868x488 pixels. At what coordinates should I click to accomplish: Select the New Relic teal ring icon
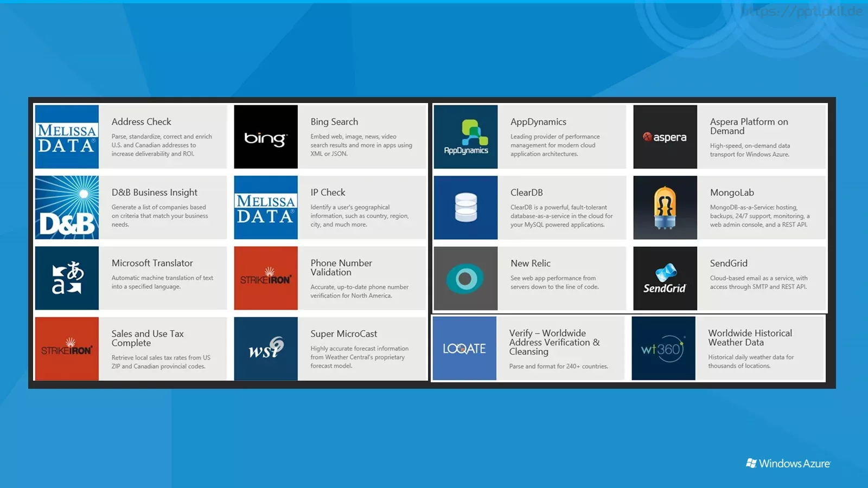[466, 278]
